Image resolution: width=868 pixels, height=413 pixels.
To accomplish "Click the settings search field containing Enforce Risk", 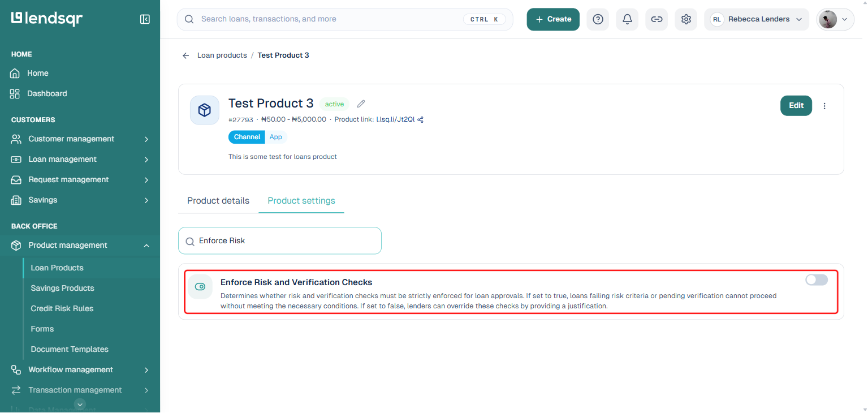I will [280, 241].
